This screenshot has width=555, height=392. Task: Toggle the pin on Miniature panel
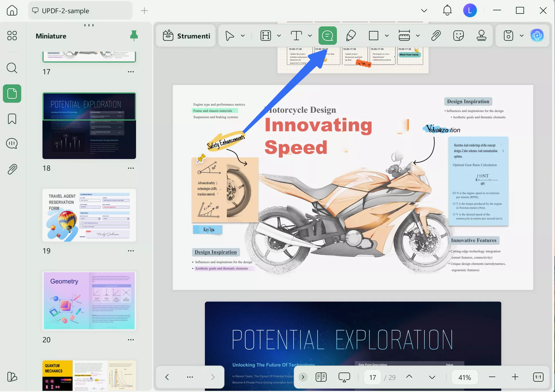pos(134,36)
